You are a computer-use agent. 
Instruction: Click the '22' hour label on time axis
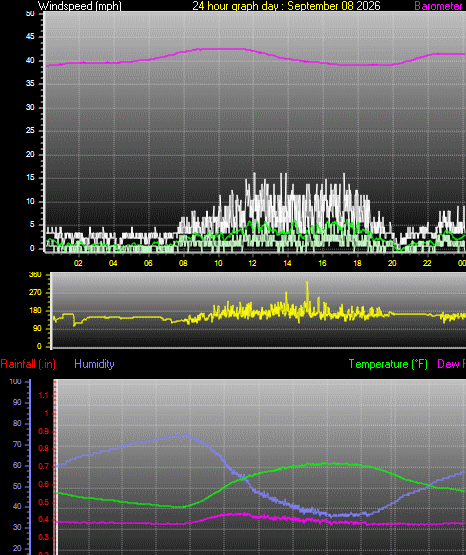coord(427,263)
